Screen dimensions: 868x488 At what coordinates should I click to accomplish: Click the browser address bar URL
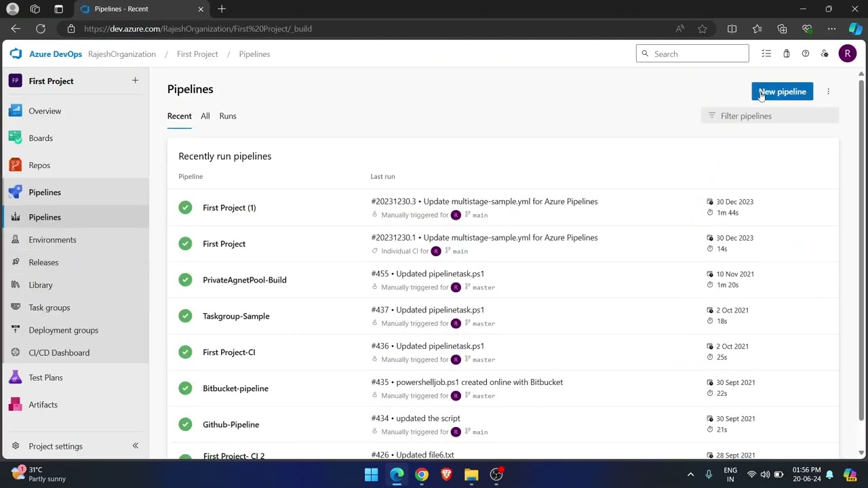coord(198,28)
